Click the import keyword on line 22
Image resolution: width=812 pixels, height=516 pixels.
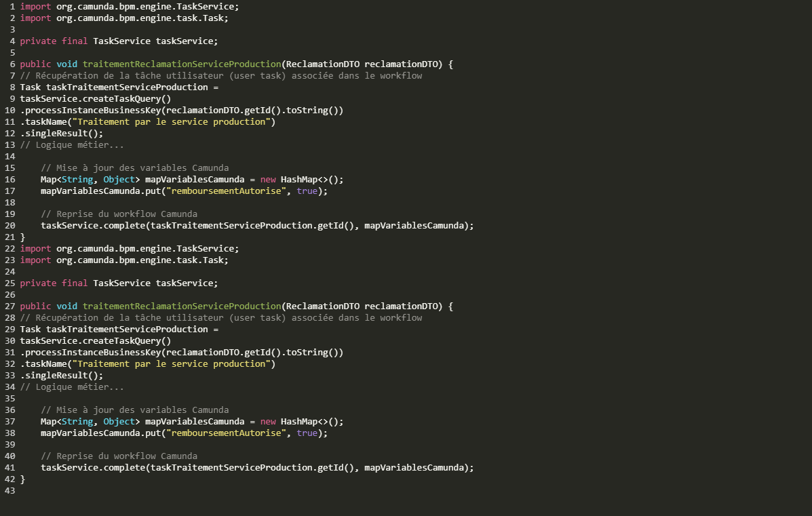(x=35, y=248)
